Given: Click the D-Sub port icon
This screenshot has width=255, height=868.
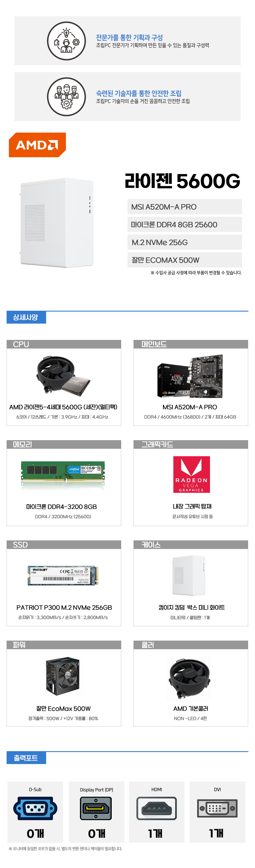Looking at the screenshot, I should [x=35, y=808].
